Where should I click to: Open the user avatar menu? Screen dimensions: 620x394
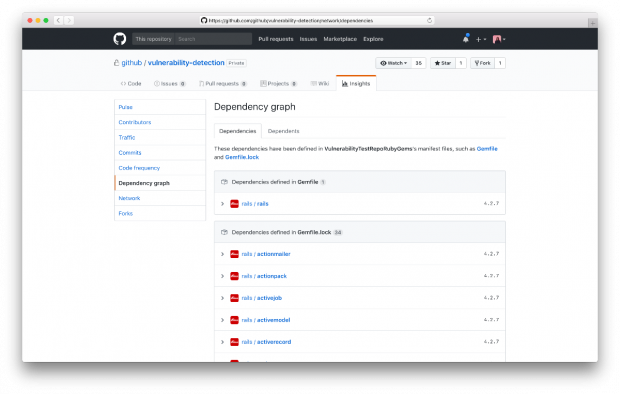pos(499,39)
